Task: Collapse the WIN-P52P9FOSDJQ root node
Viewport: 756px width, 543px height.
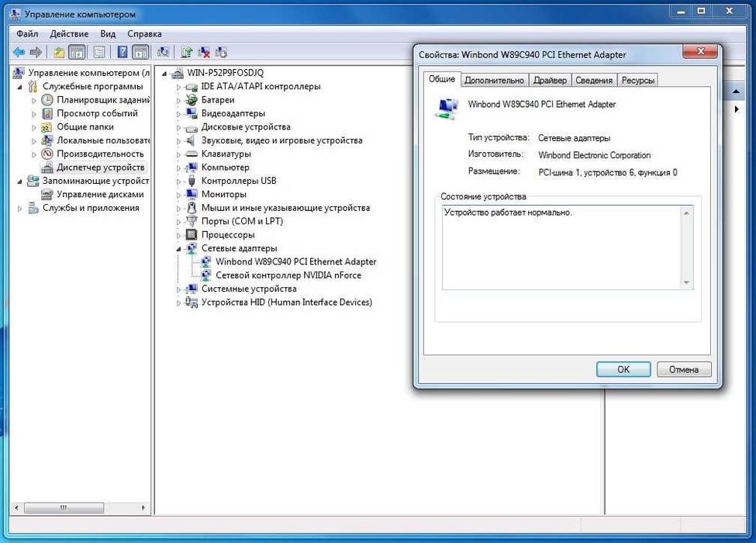Action: (x=164, y=74)
